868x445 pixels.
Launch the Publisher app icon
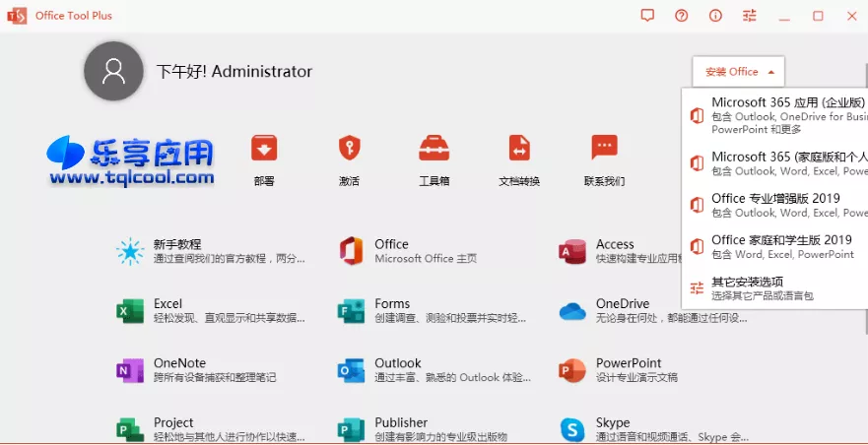pyautogui.click(x=352, y=429)
